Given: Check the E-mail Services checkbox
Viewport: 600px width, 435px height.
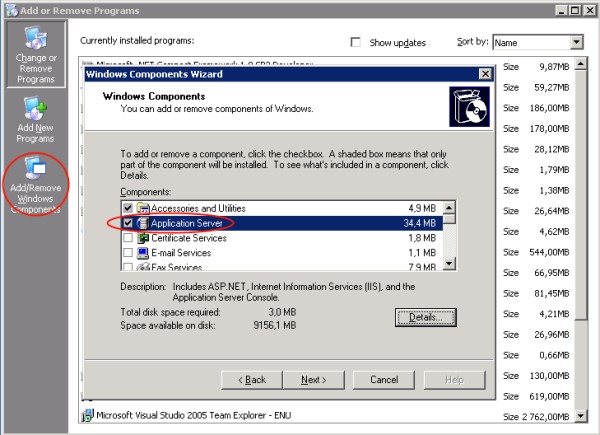Looking at the screenshot, I should (128, 253).
